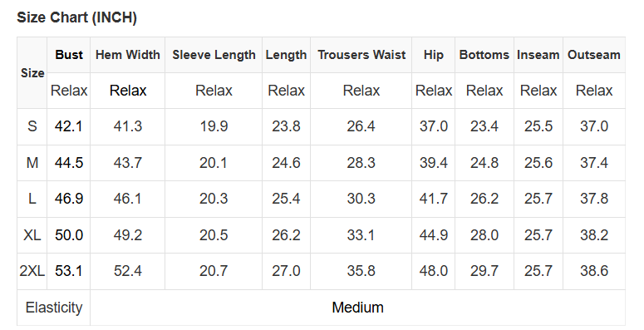Click the Sleeve Length header cell
Image resolution: width=644 pixels, height=330 pixels.
coord(214,55)
